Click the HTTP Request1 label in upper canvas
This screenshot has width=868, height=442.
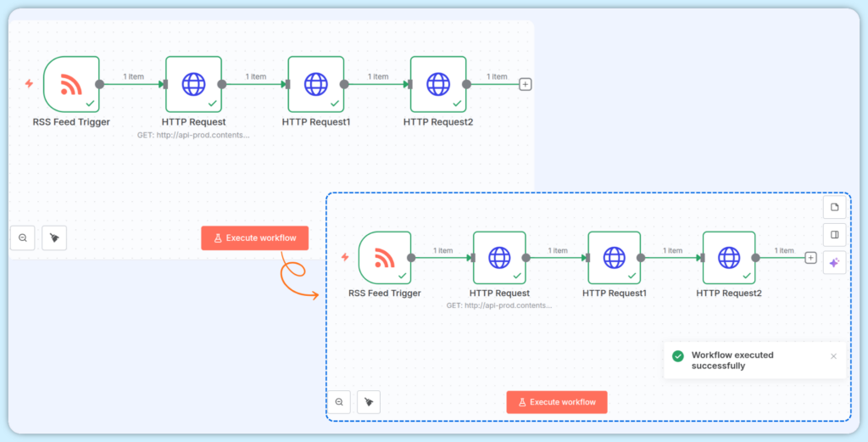click(x=316, y=122)
